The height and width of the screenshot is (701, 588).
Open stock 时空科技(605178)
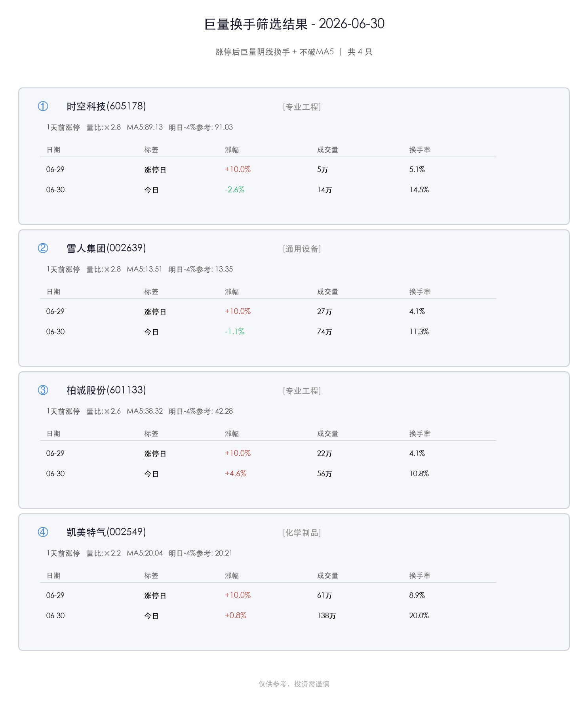pos(106,106)
